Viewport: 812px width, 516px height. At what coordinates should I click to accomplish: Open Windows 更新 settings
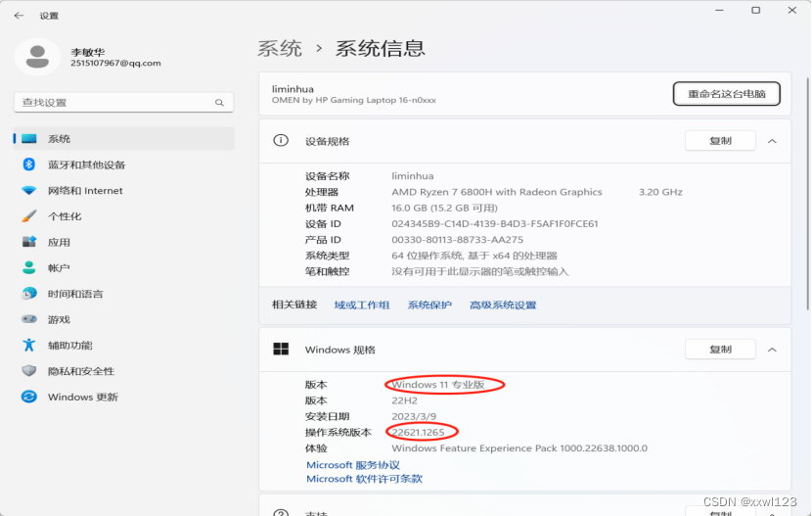(x=124, y=397)
